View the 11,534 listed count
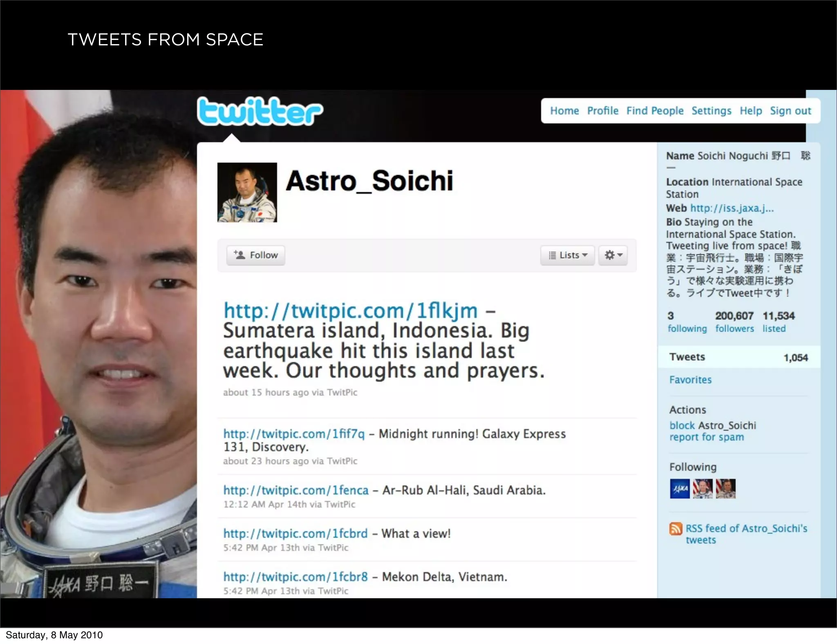Viewport: 837px width, 644px height. point(778,322)
